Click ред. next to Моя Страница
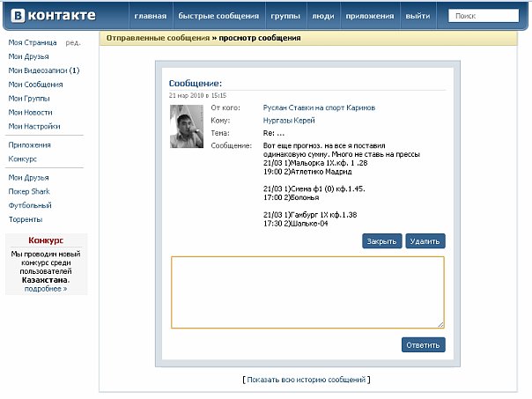This screenshot has height=399, width=532. click(73, 42)
